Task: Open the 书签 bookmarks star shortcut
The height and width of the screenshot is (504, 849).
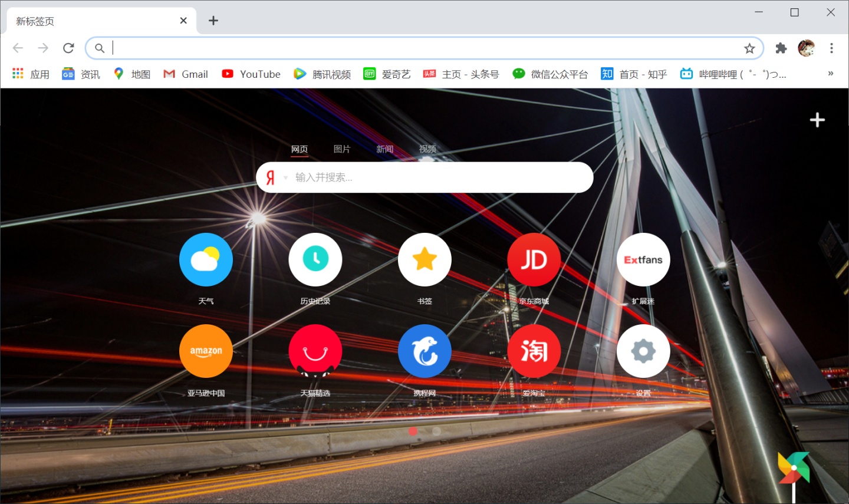Action: pos(424,259)
